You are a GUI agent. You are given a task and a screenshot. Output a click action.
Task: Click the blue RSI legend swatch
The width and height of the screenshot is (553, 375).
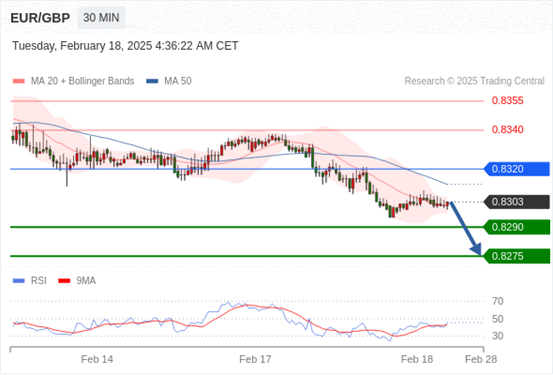(19, 281)
